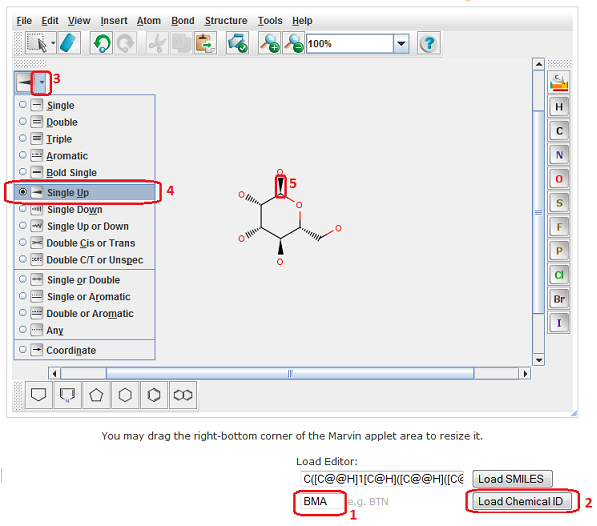Click the Zoom Out magnifier icon
The image size is (597, 526).
[293, 43]
